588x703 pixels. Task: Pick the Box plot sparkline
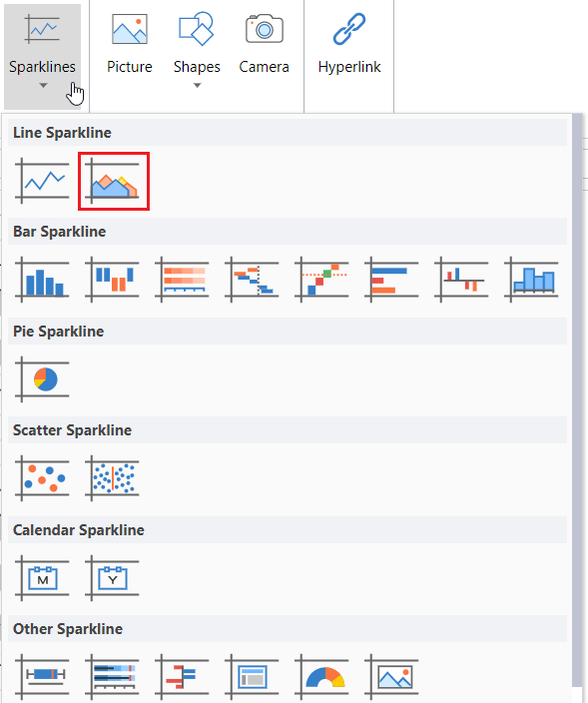42,677
